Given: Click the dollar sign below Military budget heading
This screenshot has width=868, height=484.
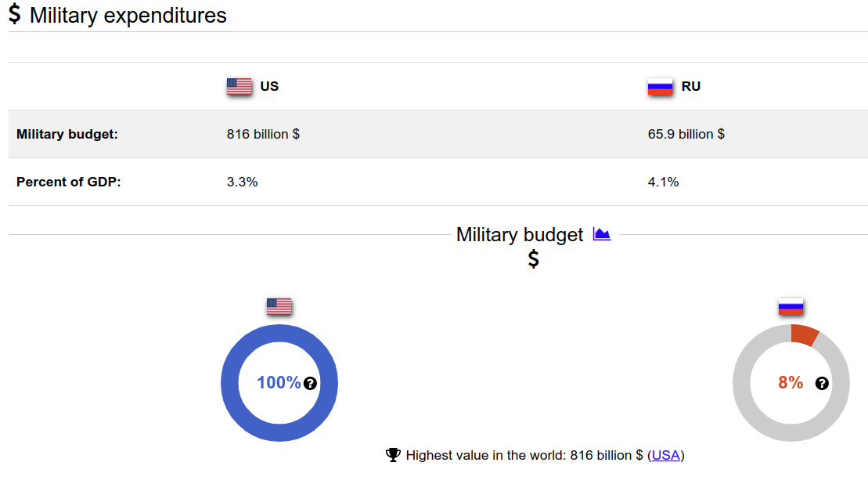Looking at the screenshot, I should [533, 259].
